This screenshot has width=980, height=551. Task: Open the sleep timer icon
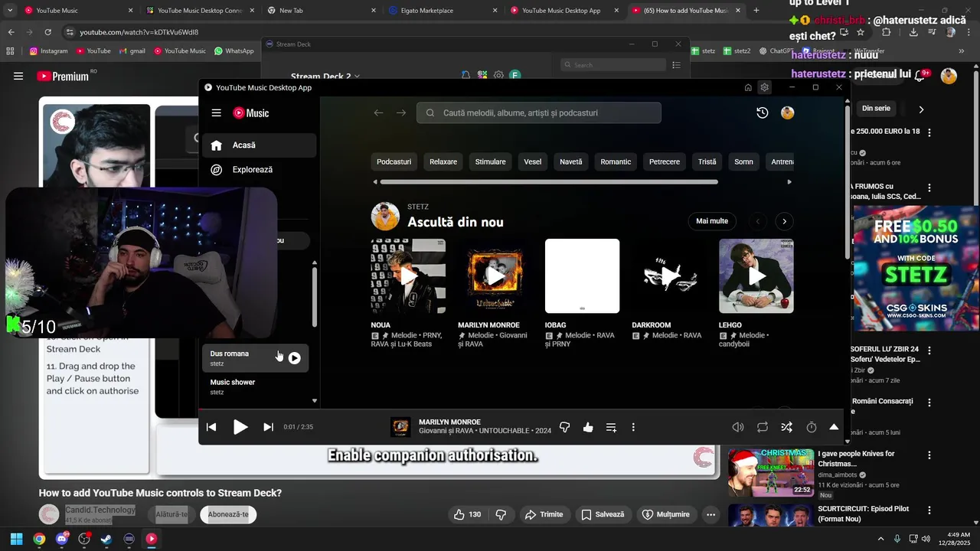click(812, 427)
